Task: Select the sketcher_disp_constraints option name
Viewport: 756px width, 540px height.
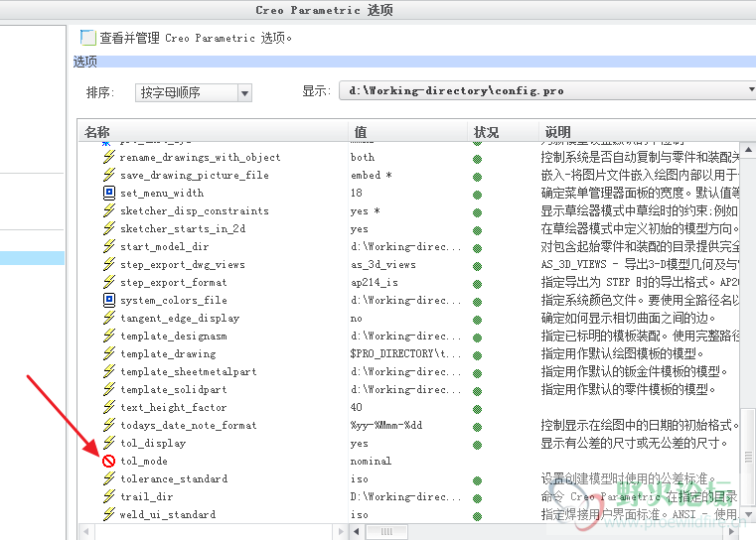Action: coord(195,211)
